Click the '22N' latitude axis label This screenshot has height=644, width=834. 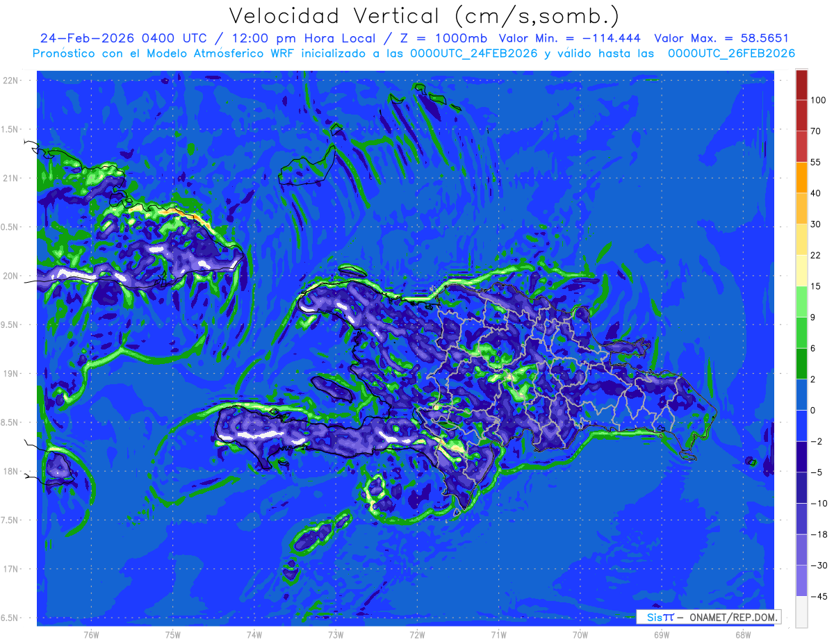[x=12, y=81]
